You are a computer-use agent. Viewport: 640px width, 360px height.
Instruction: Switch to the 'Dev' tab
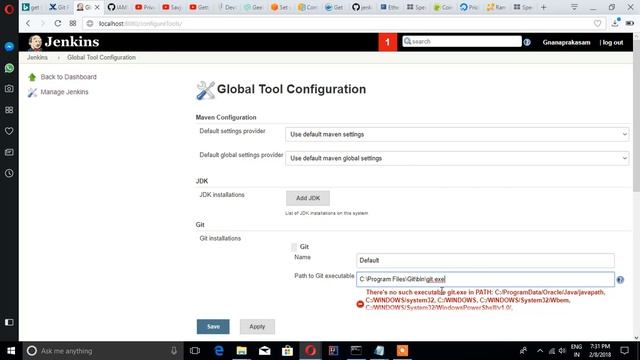(x=227, y=7)
